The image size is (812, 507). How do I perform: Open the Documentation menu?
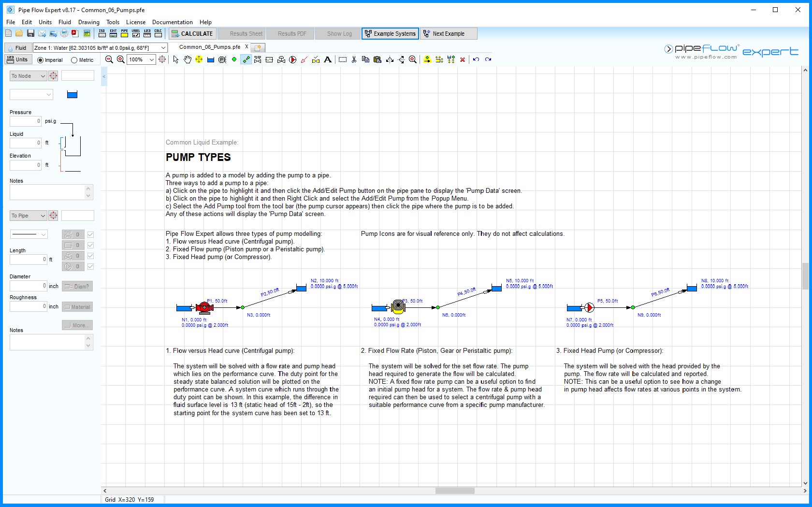tap(173, 22)
